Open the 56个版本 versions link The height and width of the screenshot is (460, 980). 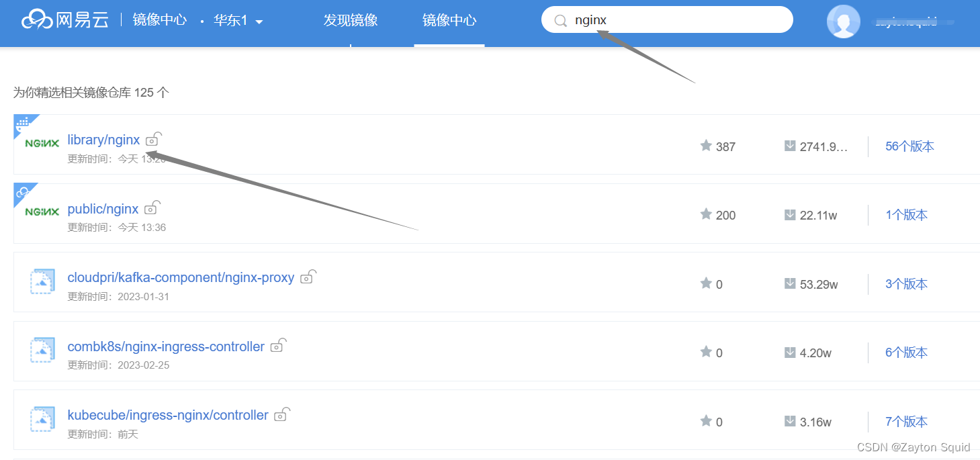point(909,146)
